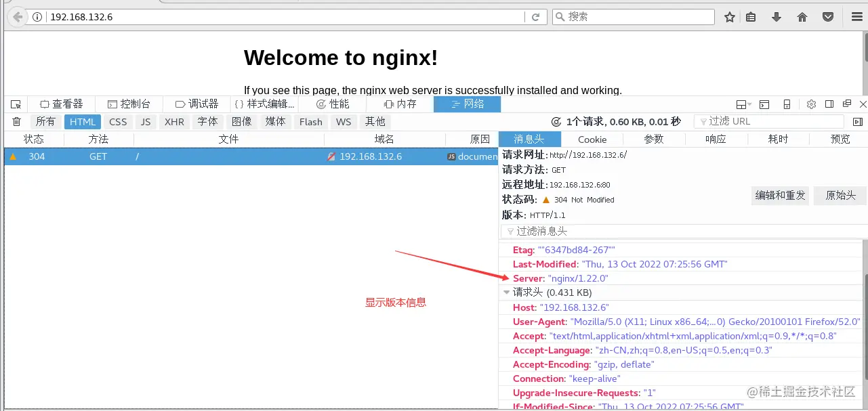Click the 过滤消息头 filter headers field
The width and height of the screenshot is (868, 411).
[684, 232]
